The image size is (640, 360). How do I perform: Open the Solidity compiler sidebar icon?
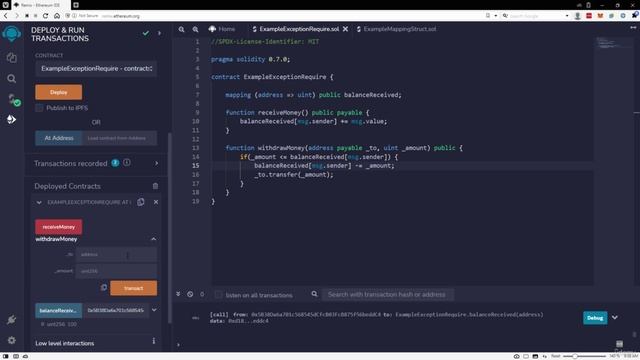pos(13,100)
